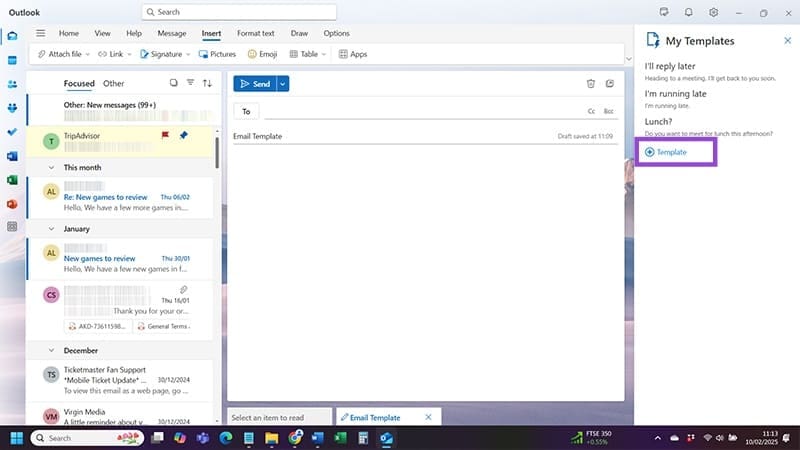Launch Excel from the left sidebar
The image size is (800, 450).
[12, 180]
